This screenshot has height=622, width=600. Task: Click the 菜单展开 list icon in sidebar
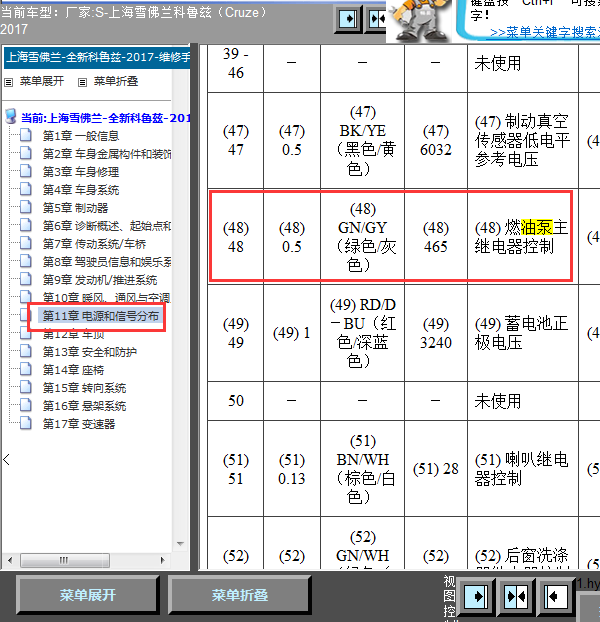point(8,82)
